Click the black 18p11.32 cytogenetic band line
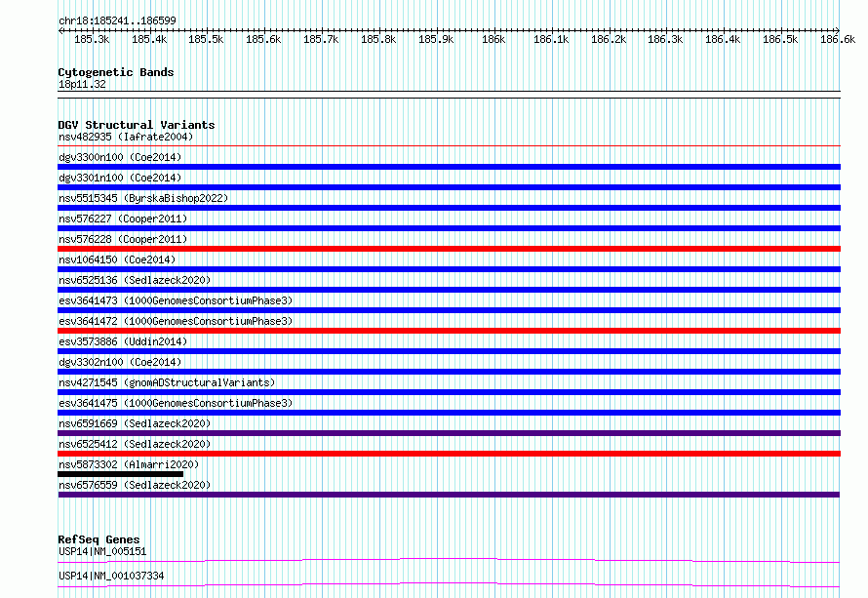The width and height of the screenshot is (868, 598). point(449,95)
